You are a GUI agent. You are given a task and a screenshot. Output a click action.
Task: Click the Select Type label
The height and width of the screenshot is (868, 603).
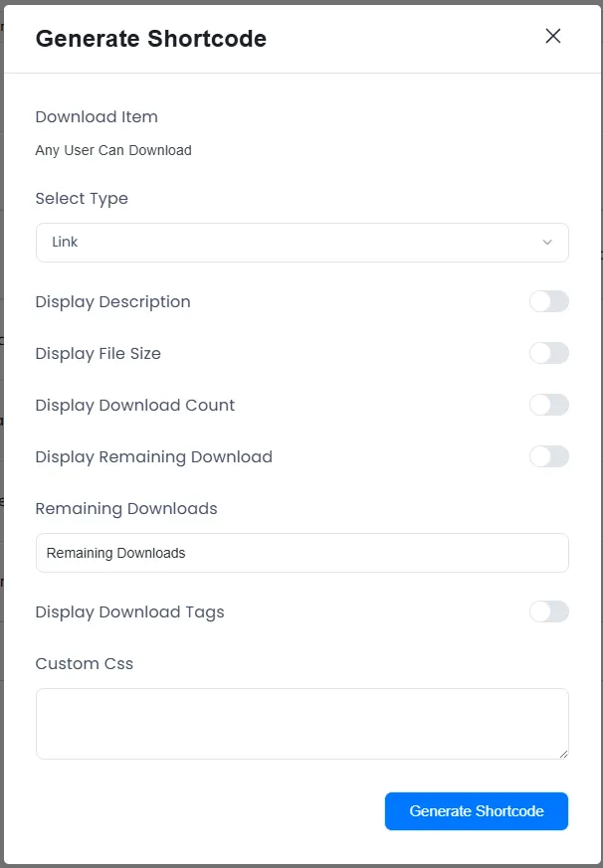click(82, 199)
